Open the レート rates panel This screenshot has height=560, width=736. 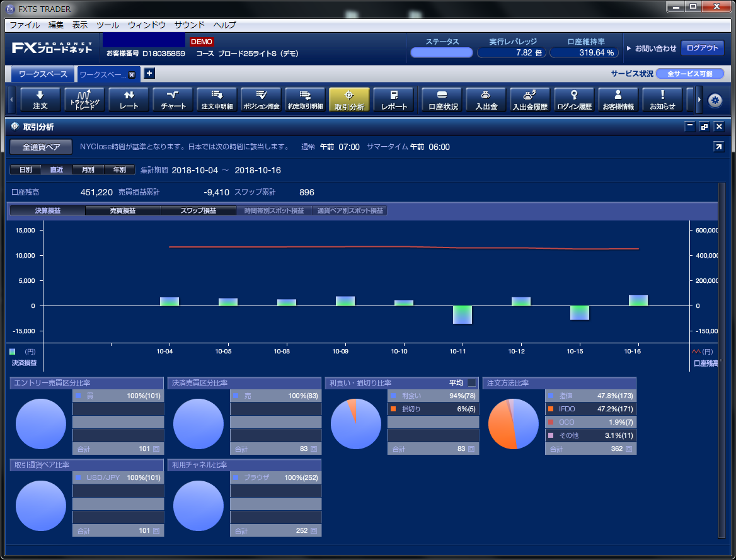click(129, 100)
